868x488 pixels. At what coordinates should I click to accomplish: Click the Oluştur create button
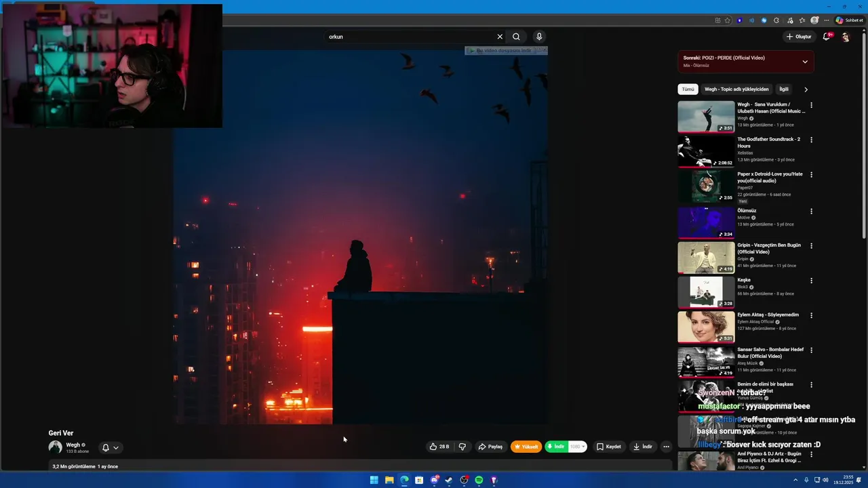click(x=799, y=37)
